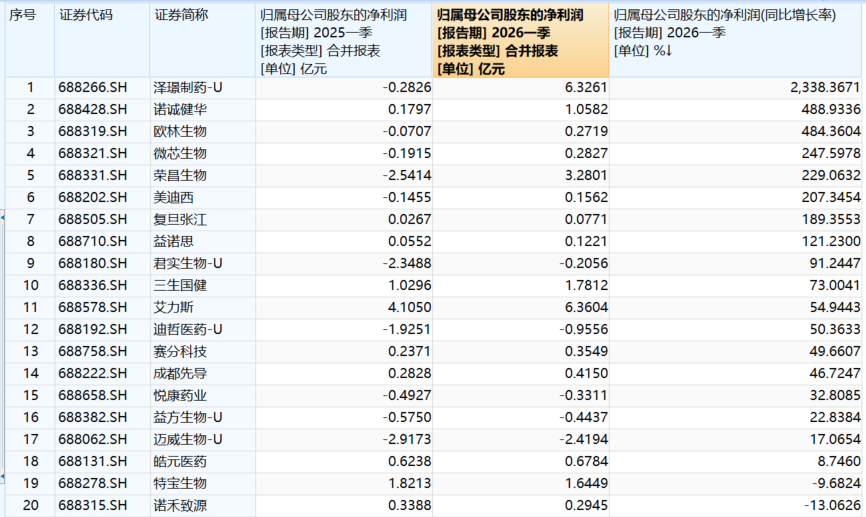Click row number 20
Image resolution: width=866 pixels, height=517 pixels.
coord(30,505)
